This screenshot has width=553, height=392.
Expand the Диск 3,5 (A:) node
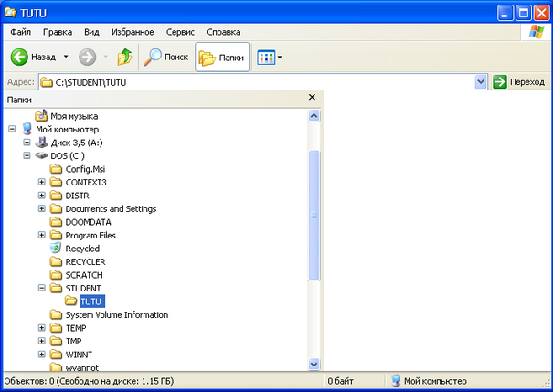pos(27,143)
